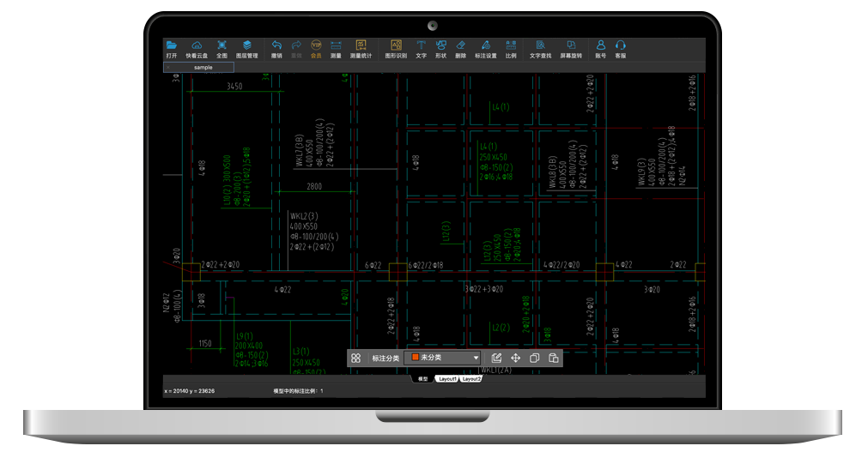This screenshot has width=868, height=458.
Task: Choose the 删除 eraser tool
Action: pos(461,45)
